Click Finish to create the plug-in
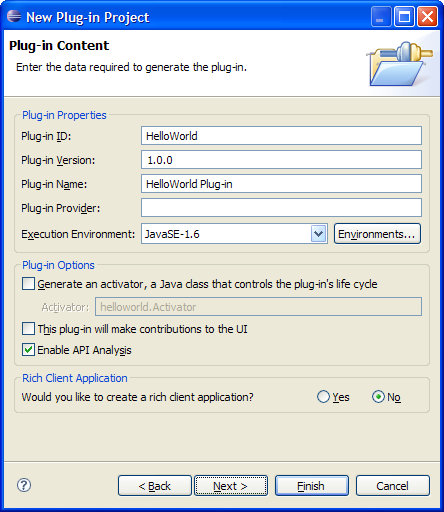Image resolution: width=444 pixels, height=512 pixels. point(312,486)
